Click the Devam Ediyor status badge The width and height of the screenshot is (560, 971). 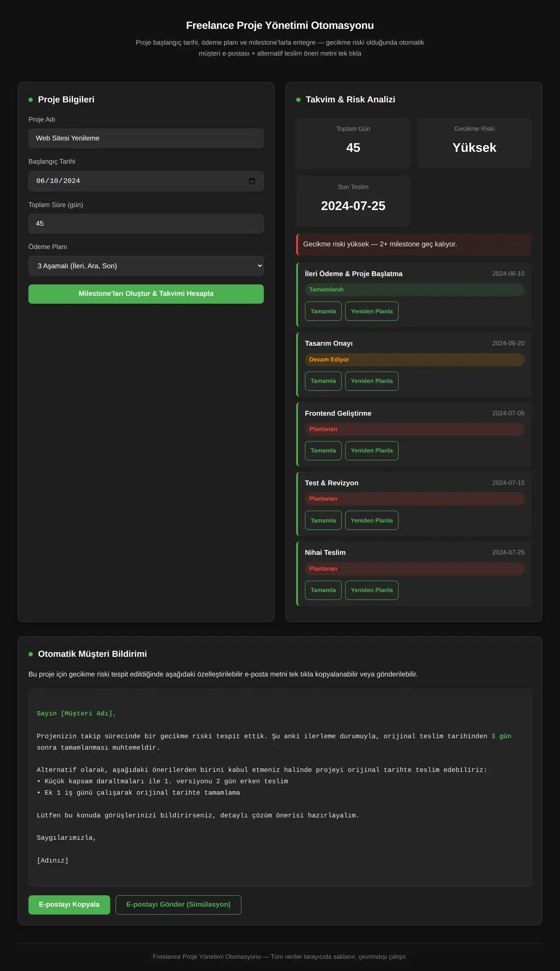pyautogui.click(x=414, y=359)
